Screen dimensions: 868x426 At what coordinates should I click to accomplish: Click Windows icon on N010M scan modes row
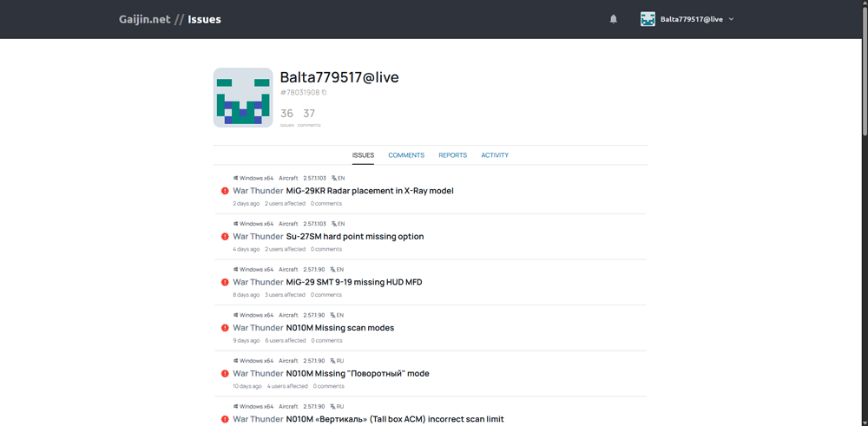tap(236, 315)
